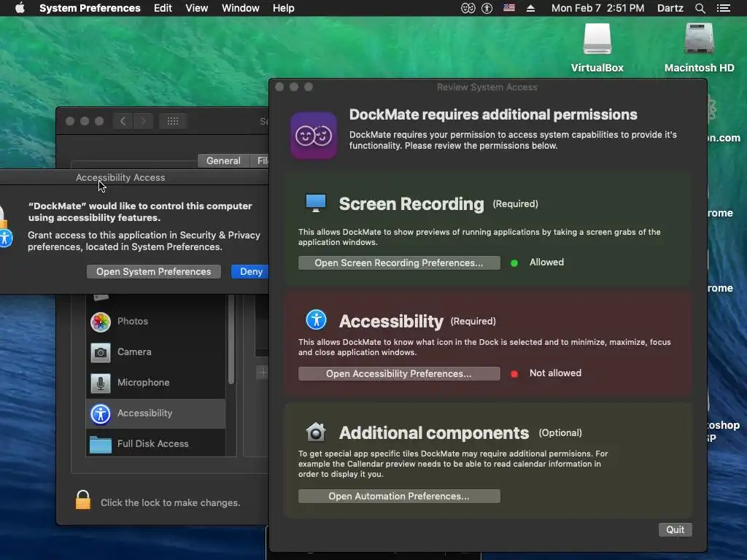Click the DockMate menu bar icon
Image resolution: width=747 pixels, height=560 pixels.
(468, 8)
